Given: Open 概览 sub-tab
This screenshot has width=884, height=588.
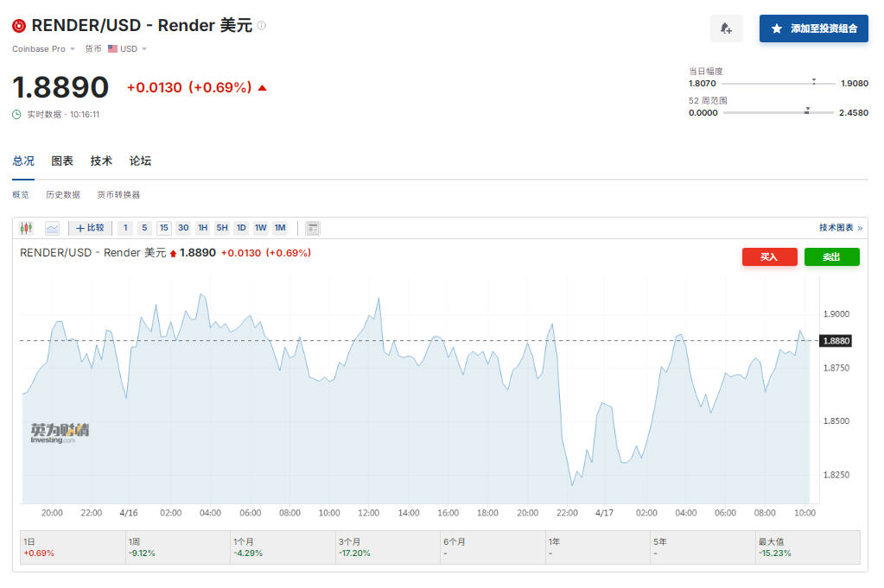Looking at the screenshot, I should click(21, 195).
